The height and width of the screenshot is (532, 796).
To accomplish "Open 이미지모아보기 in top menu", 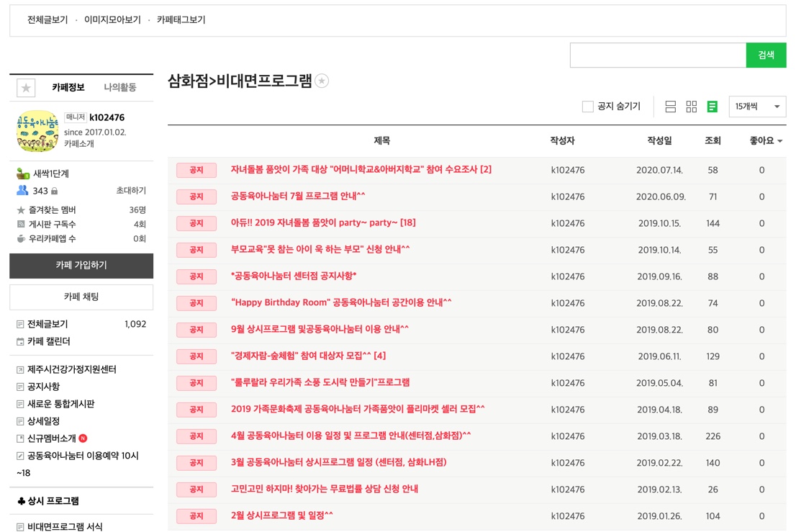I will point(112,19).
